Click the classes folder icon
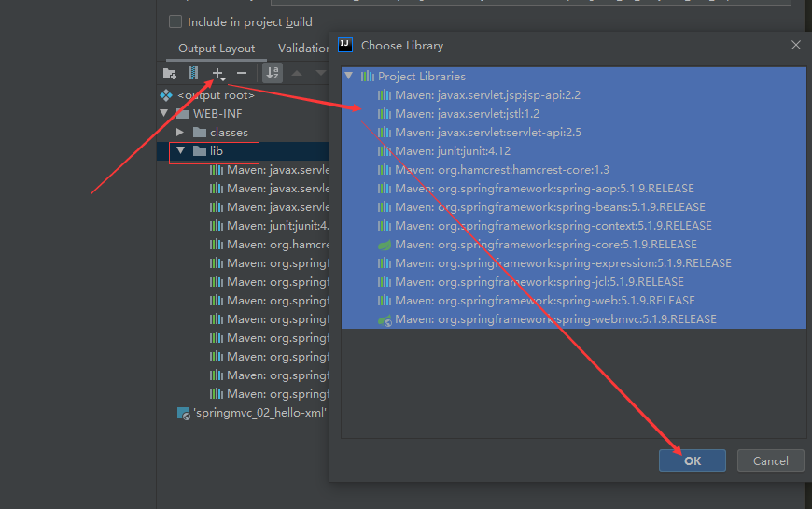Screen dimensions: 812x509 (x=200, y=133)
